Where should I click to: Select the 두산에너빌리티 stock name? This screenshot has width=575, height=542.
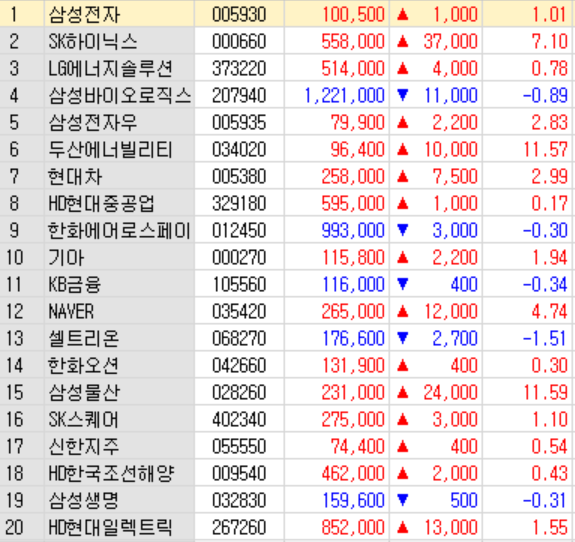(x=110, y=150)
